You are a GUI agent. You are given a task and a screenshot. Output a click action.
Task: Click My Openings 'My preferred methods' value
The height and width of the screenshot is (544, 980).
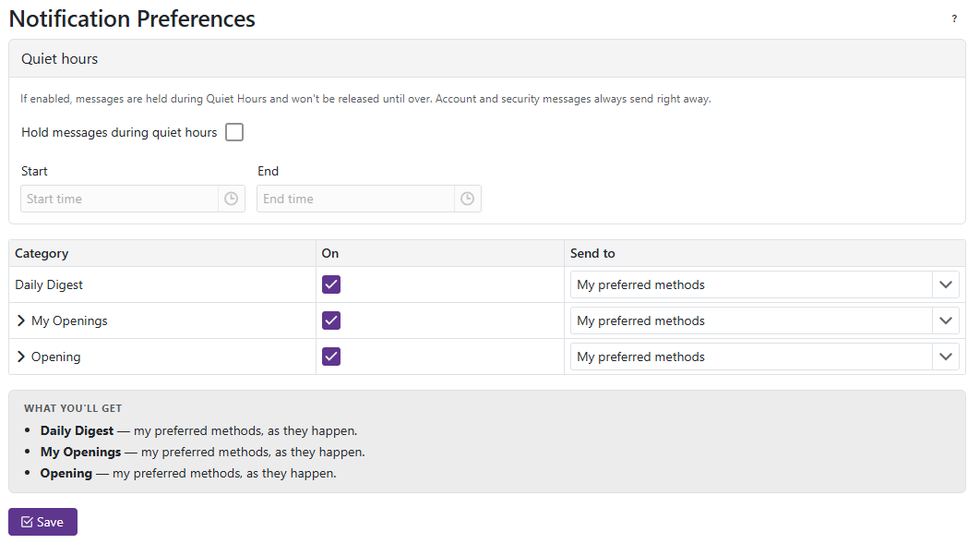(640, 320)
